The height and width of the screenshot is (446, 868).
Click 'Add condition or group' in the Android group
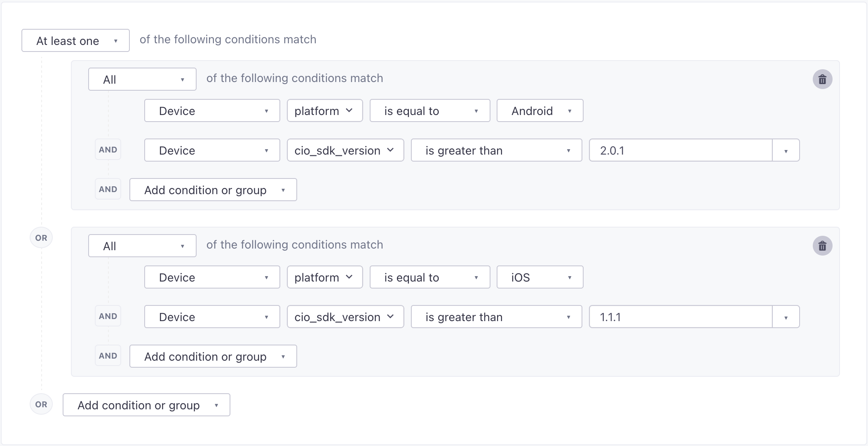(x=213, y=190)
